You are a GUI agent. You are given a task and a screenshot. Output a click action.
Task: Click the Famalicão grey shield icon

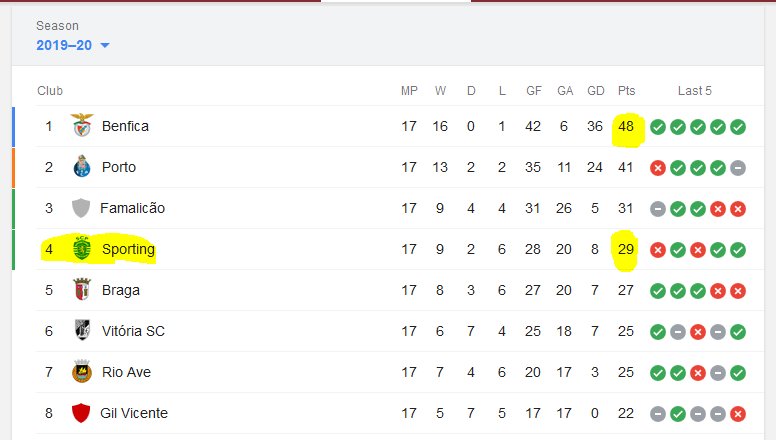[x=81, y=208]
